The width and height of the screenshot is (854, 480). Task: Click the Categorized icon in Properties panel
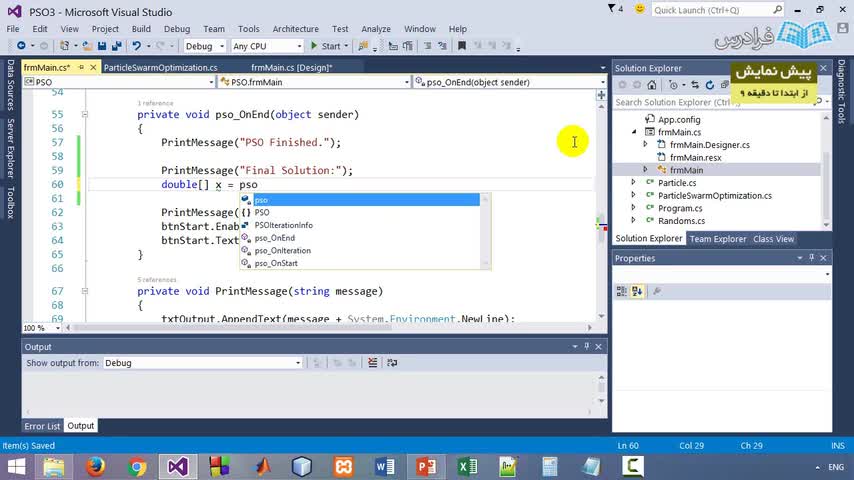tap(621, 291)
